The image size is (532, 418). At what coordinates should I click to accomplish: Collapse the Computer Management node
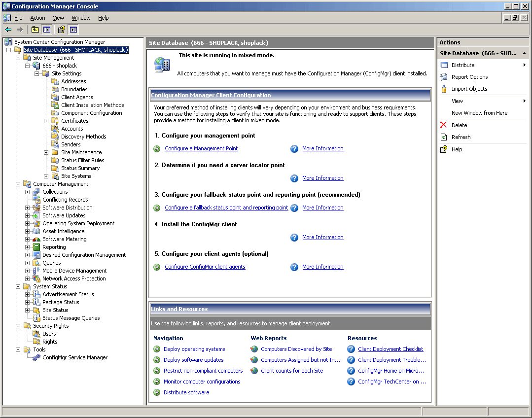pyautogui.click(x=18, y=184)
